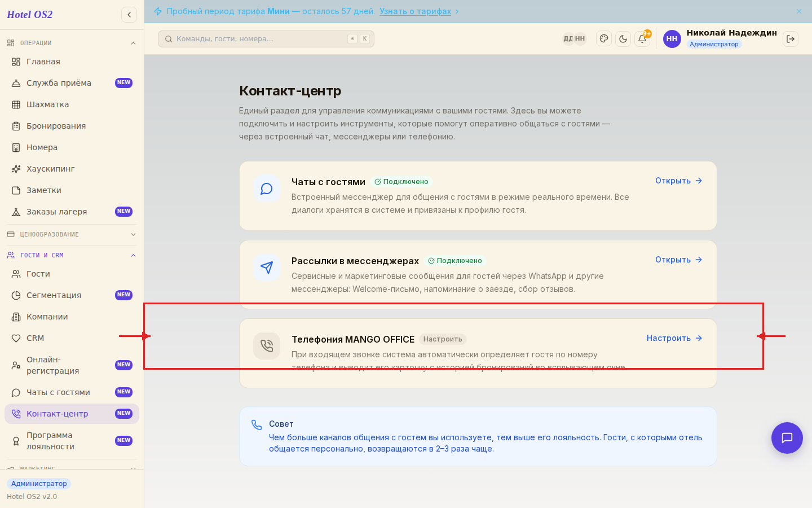Click the Администратор badge in sidebar footer

pyautogui.click(x=39, y=484)
